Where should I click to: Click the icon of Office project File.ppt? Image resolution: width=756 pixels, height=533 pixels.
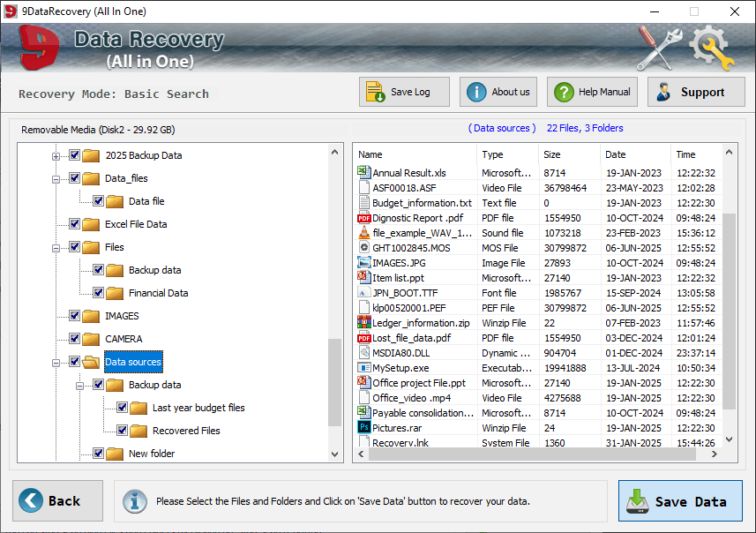pyautogui.click(x=364, y=382)
